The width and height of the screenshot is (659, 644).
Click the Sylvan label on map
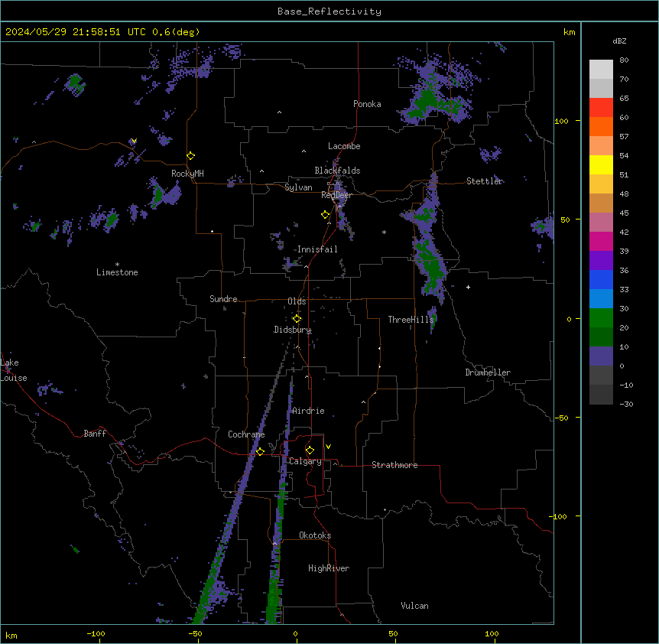point(298,187)
